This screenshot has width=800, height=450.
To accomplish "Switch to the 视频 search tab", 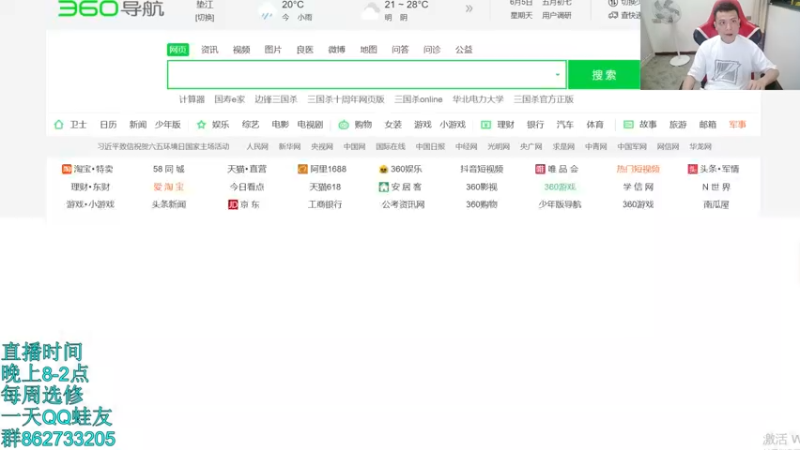I will [x=241, y=49].
